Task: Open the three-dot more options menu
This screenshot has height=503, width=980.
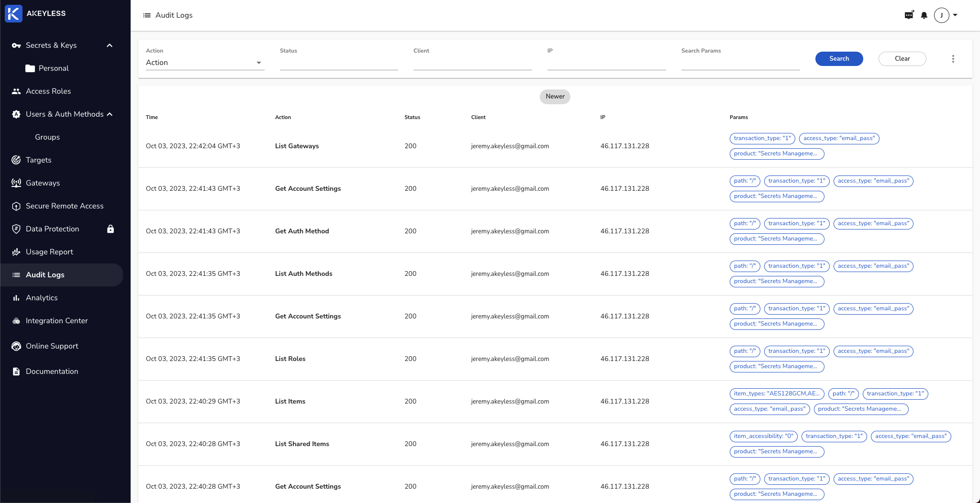Action: [x=953, y=59]
